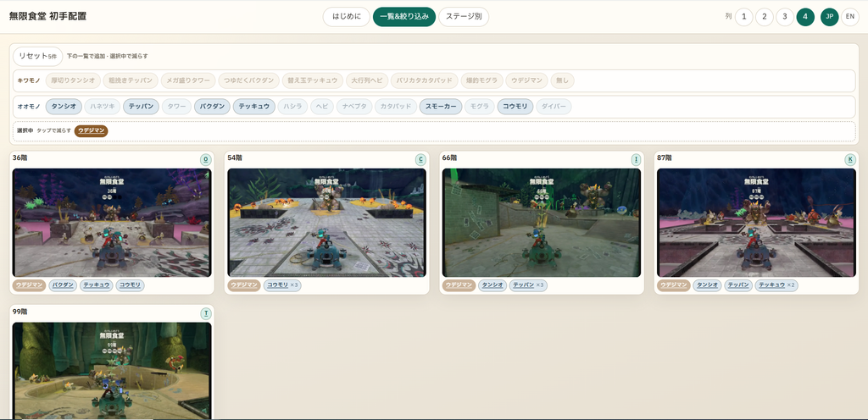This screenshot has width=868, height=420.
Task: Toggle the 爆釣モグラ filter chip
Action: (x=482, y=80)
